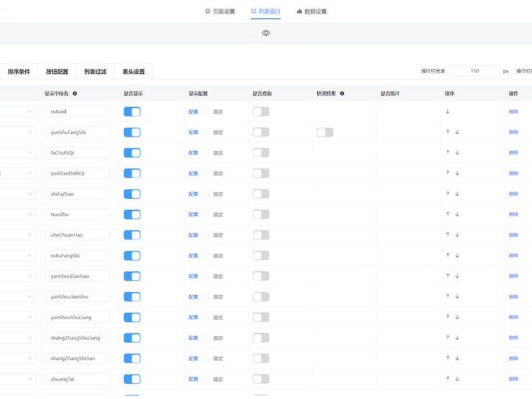The width and height of the screenshot is (532, 399).
Task: Toggle 是否显示 switch for ruKuId
Action: coord(132,112)
